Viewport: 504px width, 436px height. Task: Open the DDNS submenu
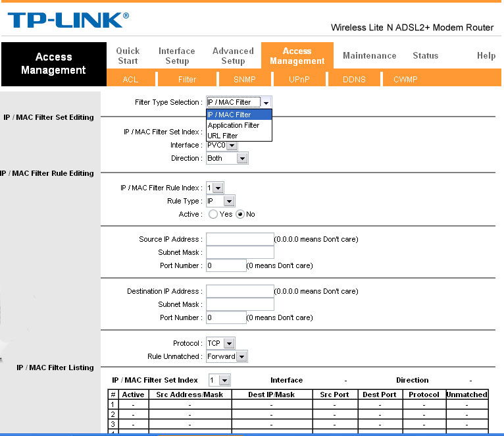(354, 79)
